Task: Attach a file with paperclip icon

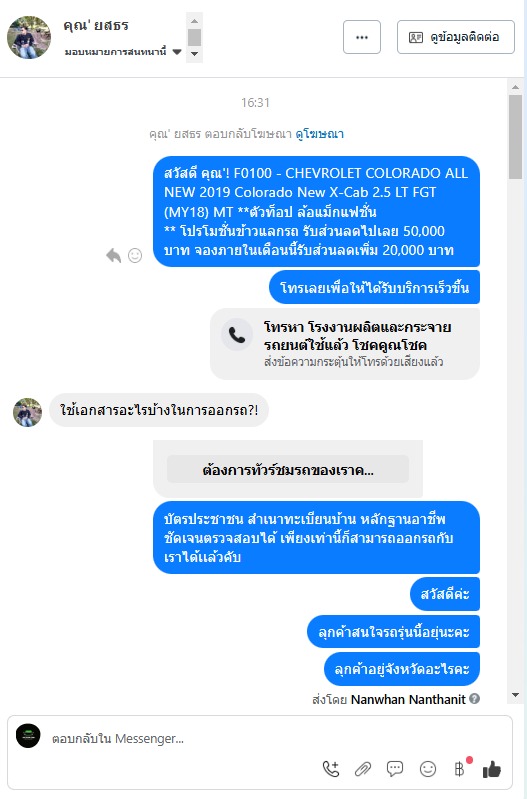Action: 363,768
